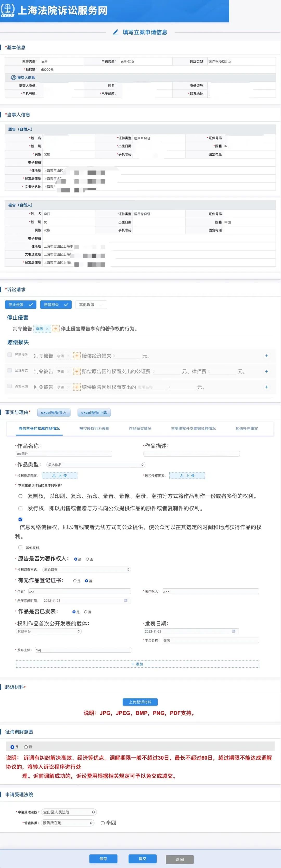Click the 发布主体 input field

pyautogui.click(x=83, y=650)
